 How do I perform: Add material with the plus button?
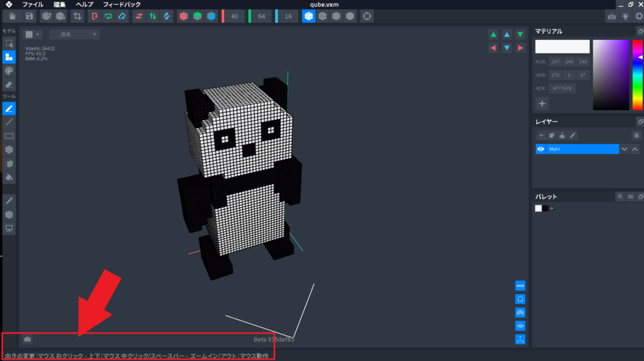tap(542, 103)
